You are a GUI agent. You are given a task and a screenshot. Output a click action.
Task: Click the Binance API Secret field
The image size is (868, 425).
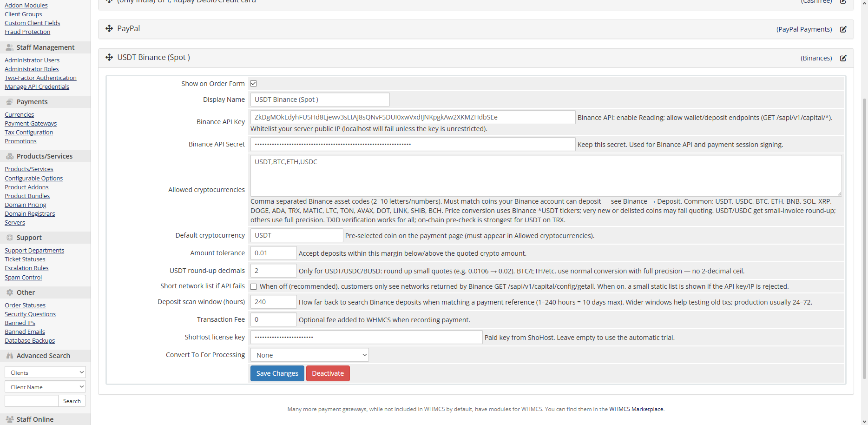[413, 144]
